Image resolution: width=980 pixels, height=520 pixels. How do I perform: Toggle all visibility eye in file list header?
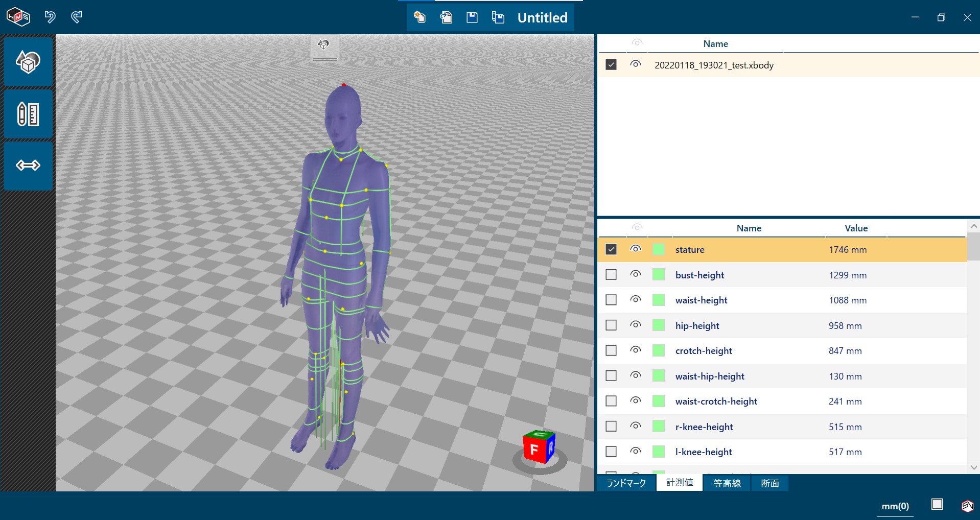click(637, 43)
